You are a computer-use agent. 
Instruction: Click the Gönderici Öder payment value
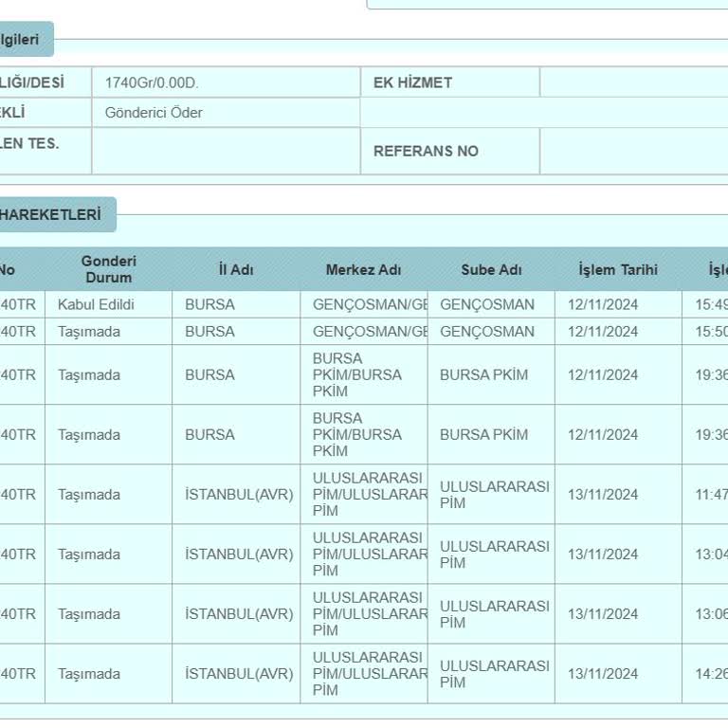(x=154, y=113)
